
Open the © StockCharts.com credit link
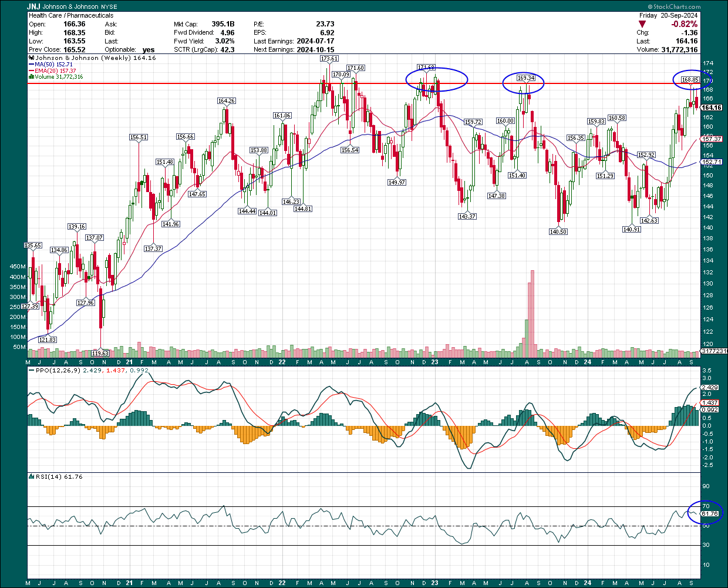[675, 6]
